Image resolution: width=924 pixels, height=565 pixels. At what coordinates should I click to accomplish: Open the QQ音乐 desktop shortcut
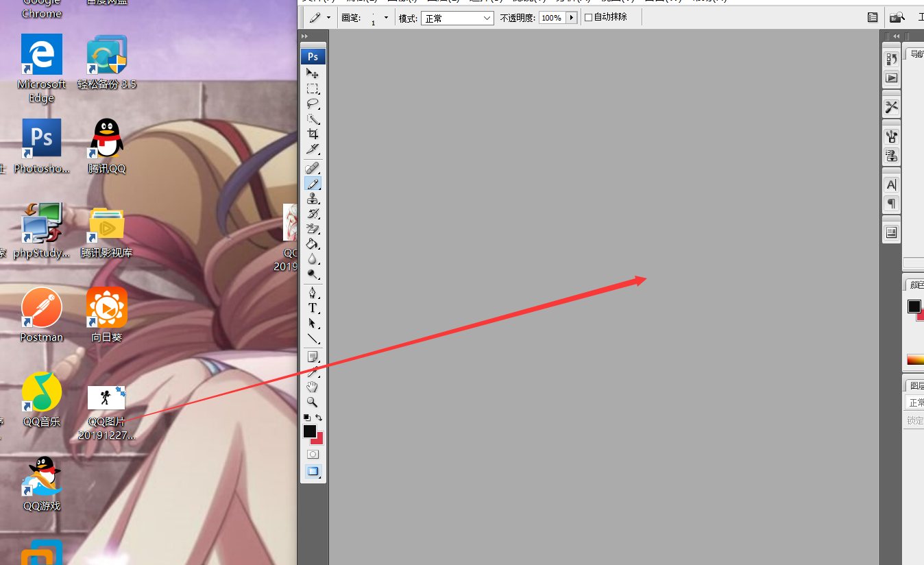pos(42,400)
